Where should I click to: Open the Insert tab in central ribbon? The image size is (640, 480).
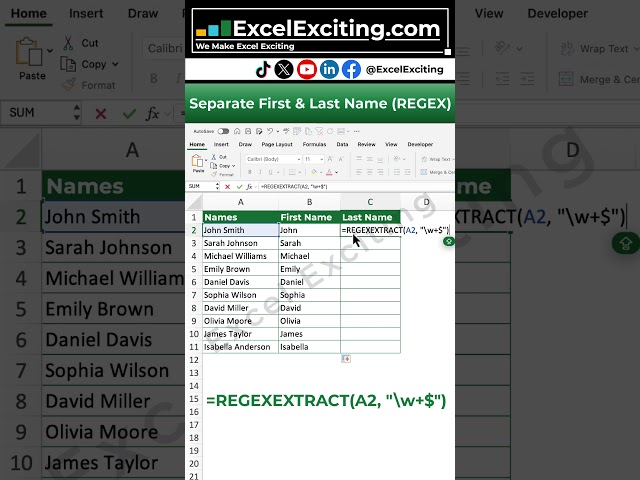(x=221, y=144)
